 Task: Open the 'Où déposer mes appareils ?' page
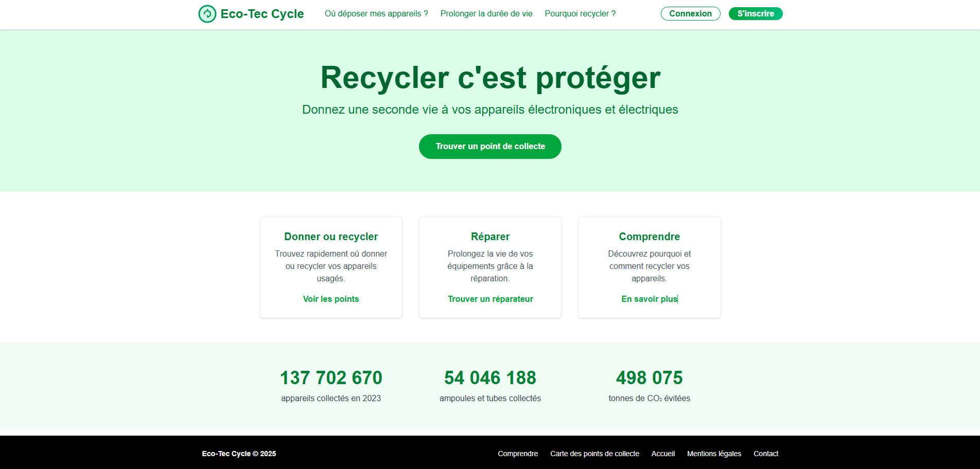tap(376, 14)
